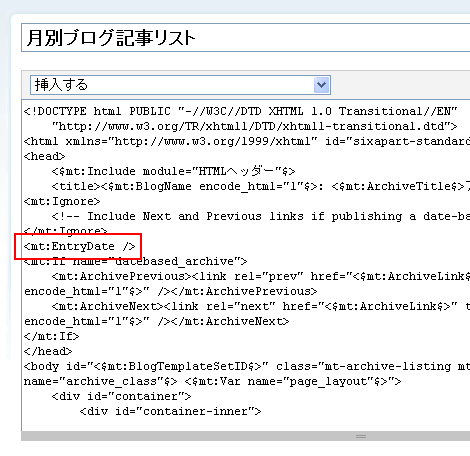The width and height of the screenshot is (470, 456).
Task: Click the '<html xmlns=' line
Action: [247, 141]
